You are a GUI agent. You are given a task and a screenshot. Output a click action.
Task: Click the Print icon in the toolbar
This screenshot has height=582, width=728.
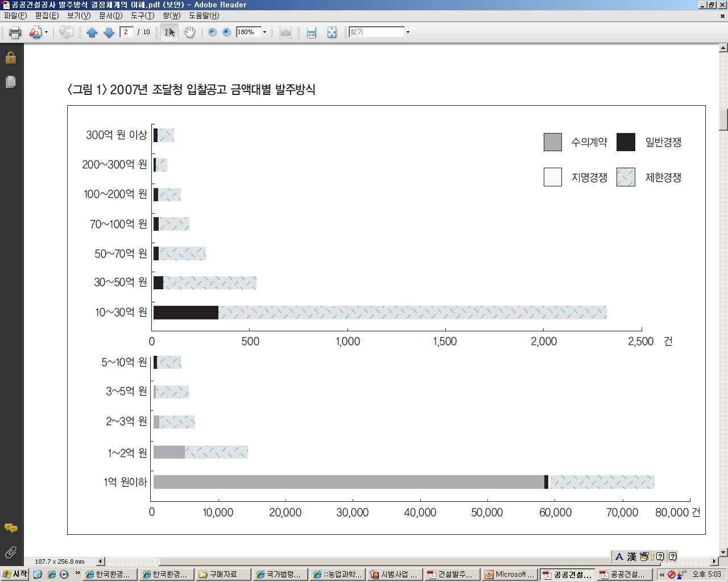pyautogui.click(x=15, y=32)
